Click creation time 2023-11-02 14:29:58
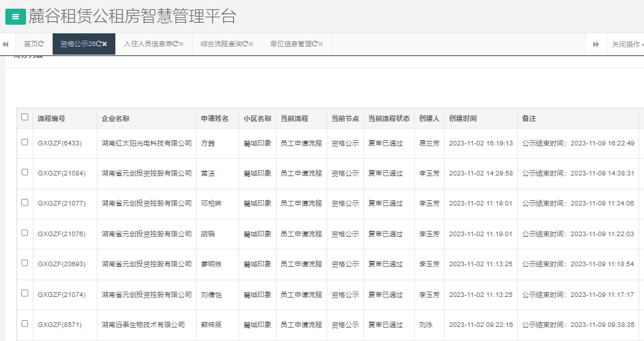Screen dimensions: 644x341 481,174
